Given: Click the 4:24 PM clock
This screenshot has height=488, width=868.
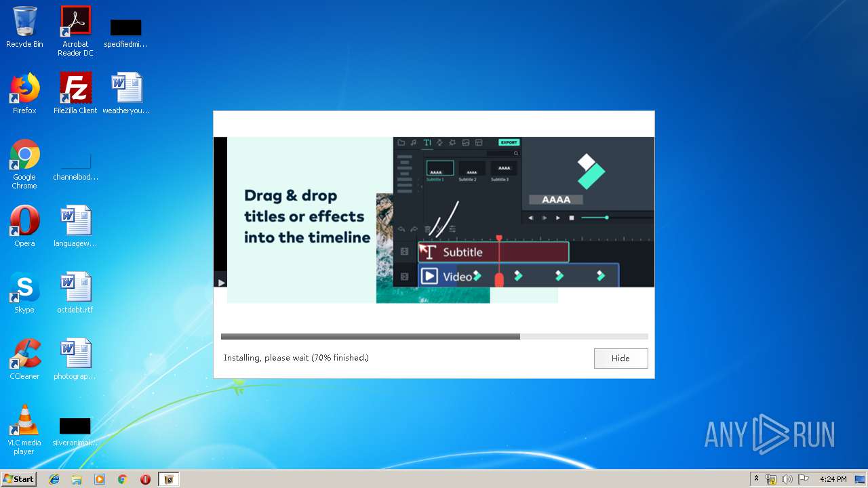Looking at the screenshot, I should click(x=833, y=479).
